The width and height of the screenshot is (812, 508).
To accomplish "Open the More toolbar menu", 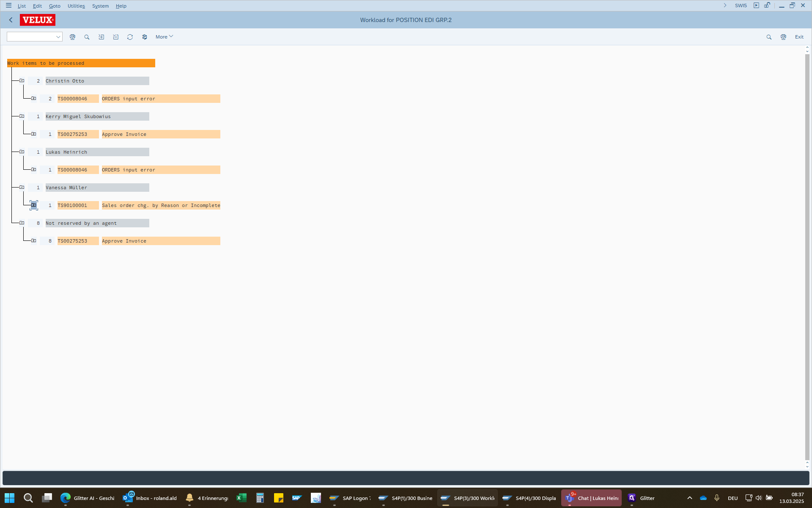I will [x=164, y=37].
